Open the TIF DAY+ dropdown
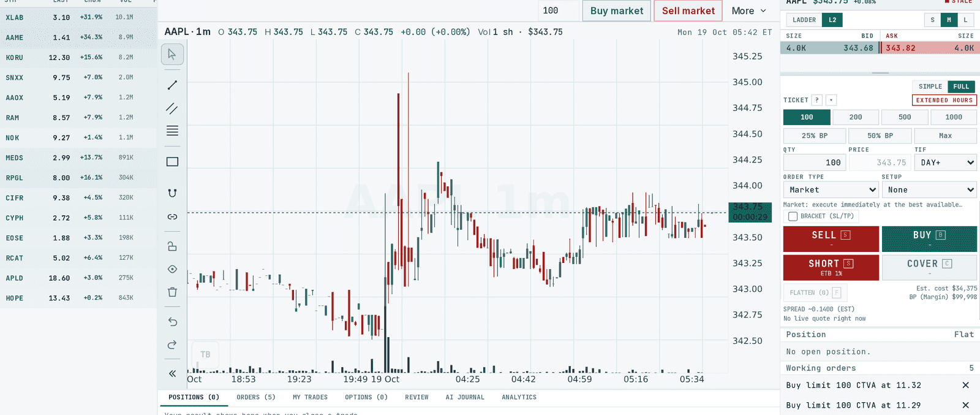This screenshot has height=415, width=980. (x=946, y=162)
